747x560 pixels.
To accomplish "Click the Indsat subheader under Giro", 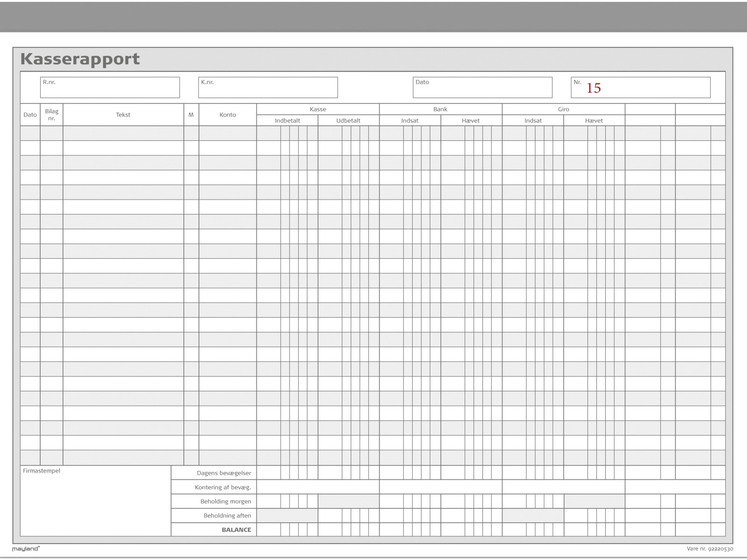I will pos(533,120).
